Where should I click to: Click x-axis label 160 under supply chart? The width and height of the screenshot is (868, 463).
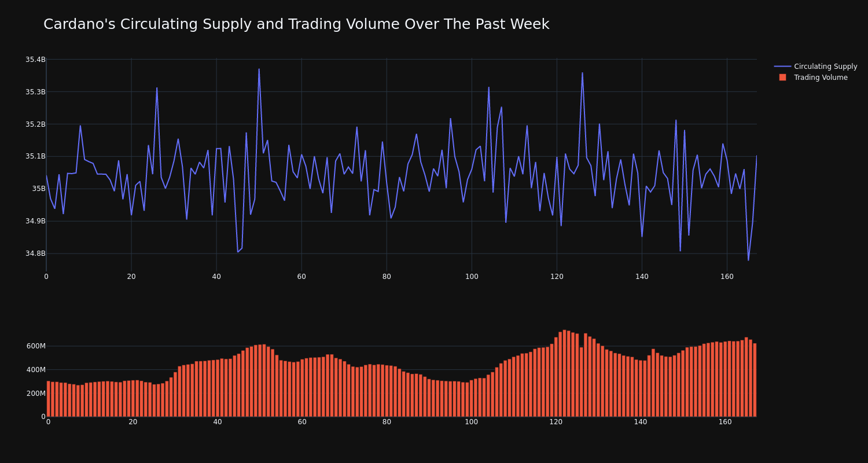click(727, 277)
